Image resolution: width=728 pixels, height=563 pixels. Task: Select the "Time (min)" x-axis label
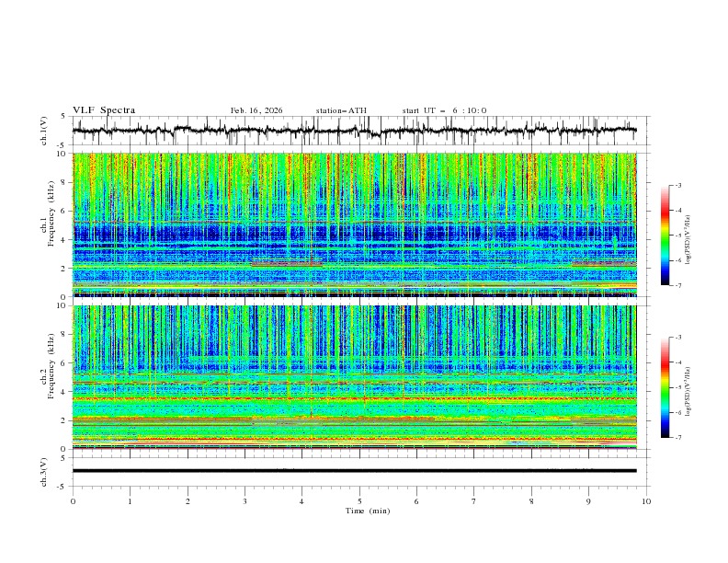click(368, 511)
